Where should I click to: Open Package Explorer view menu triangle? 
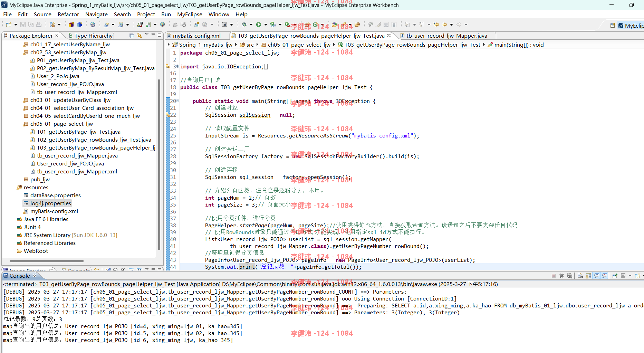pyautogui.click(x=147, y=35)
